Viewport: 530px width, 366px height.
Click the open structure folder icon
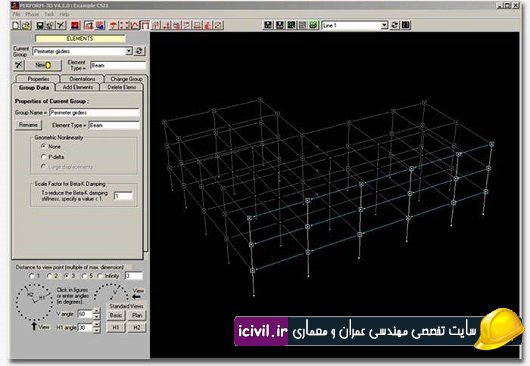click(x=27, y=25)
